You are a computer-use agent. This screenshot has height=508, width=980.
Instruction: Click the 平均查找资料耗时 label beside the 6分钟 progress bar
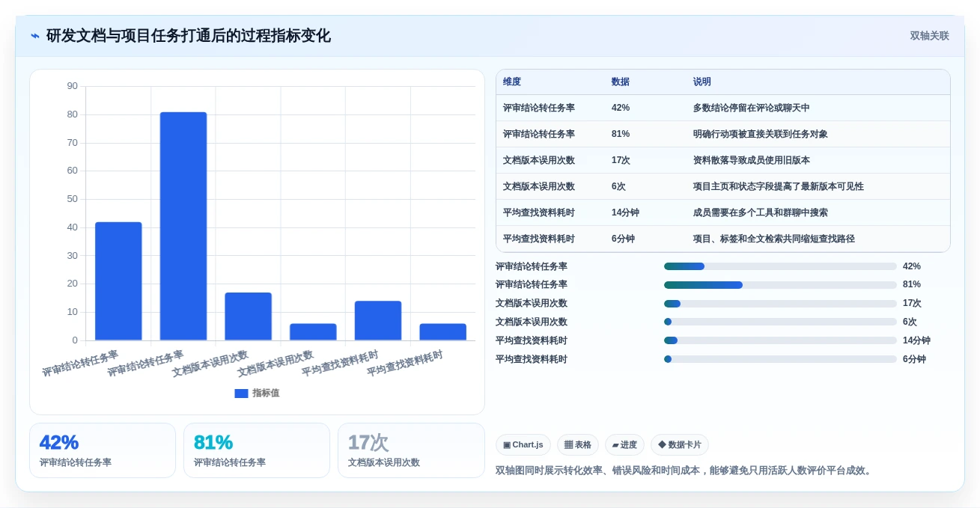[x=532, y=359]
